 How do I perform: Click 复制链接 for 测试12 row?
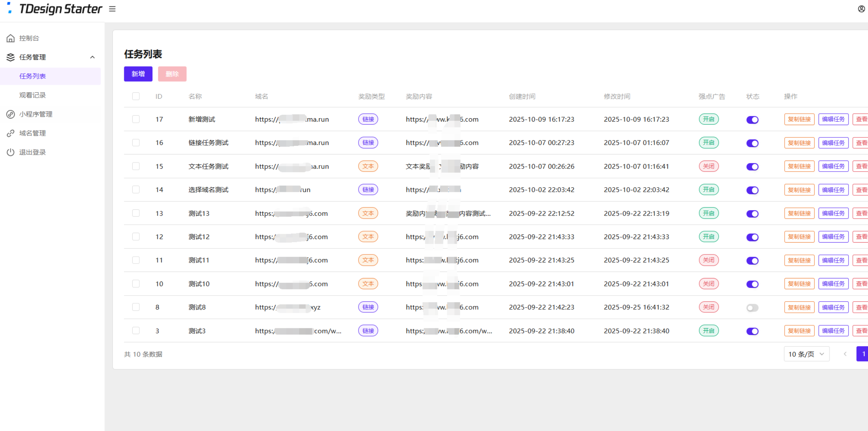click(x=799, y=237)
